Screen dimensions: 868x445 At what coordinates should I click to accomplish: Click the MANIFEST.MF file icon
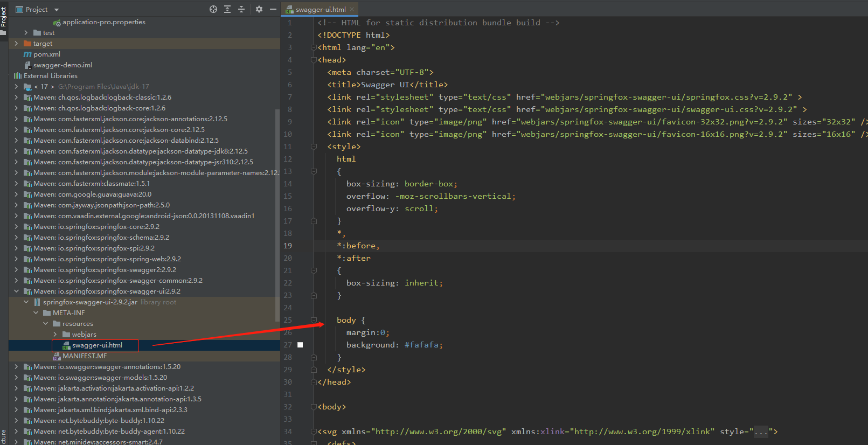coord(57,356)
